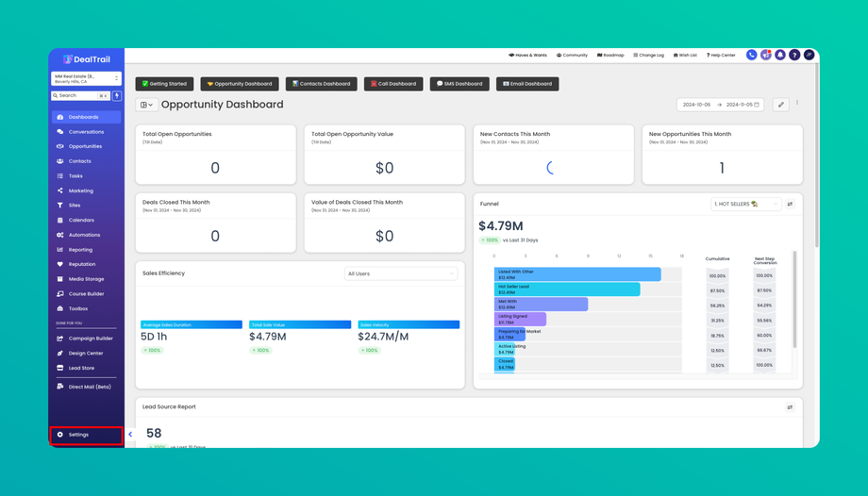Click the end date 2024-11-05 field
Screen dimensions: 868x496
[x=739, y=105]
